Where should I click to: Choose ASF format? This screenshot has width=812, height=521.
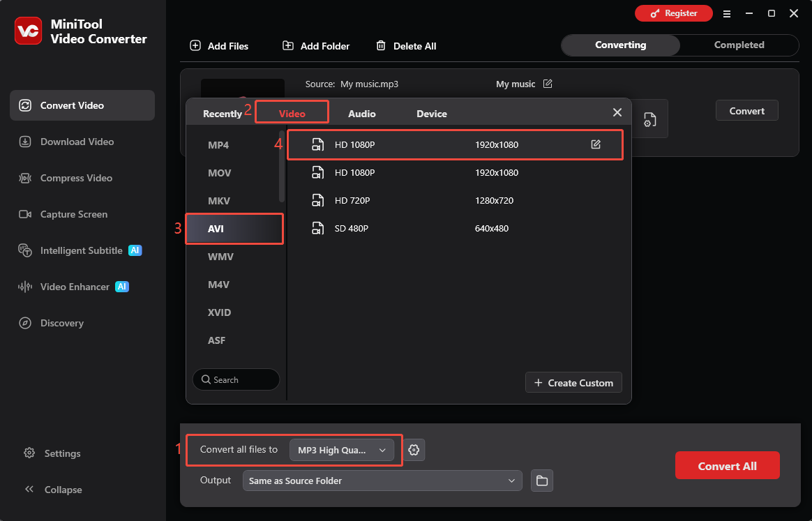tap(234, 341)
